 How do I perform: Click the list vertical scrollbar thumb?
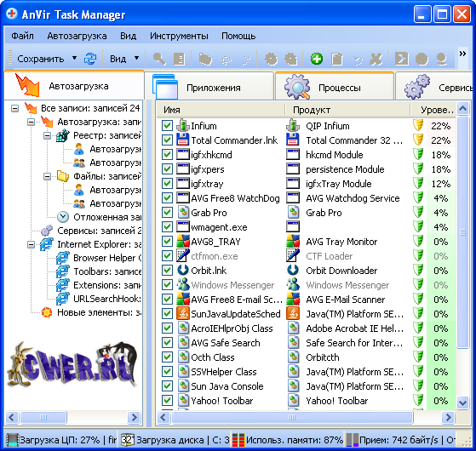(463, 232)
